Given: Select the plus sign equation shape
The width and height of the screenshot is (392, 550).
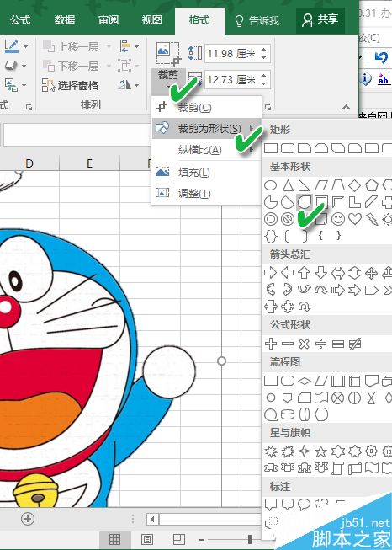Looking at the screenshot, I should coord(270,344).
